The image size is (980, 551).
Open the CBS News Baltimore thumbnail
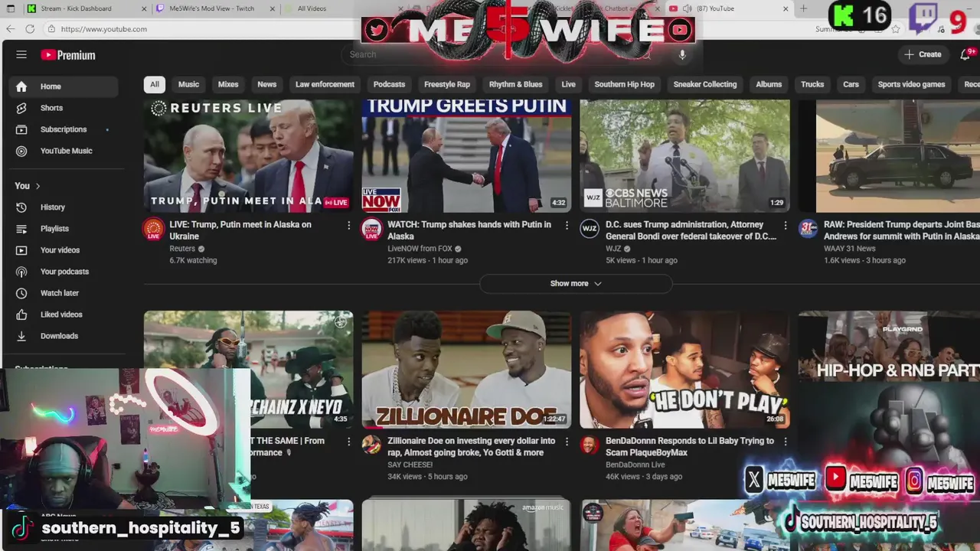tap(684, 156)
